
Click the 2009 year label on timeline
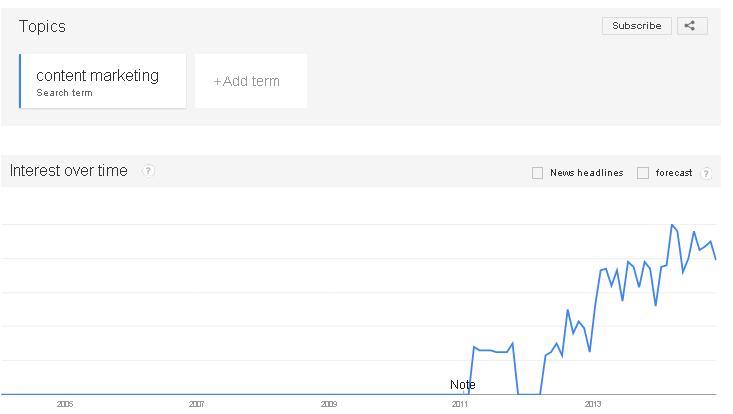pyautogui.click(x=329, y=405)
